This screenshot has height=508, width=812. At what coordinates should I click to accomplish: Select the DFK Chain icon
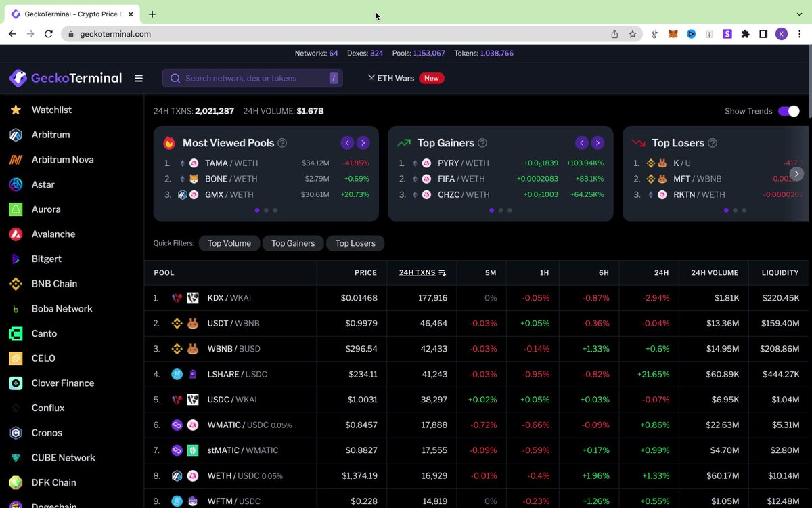click(16, 482)
